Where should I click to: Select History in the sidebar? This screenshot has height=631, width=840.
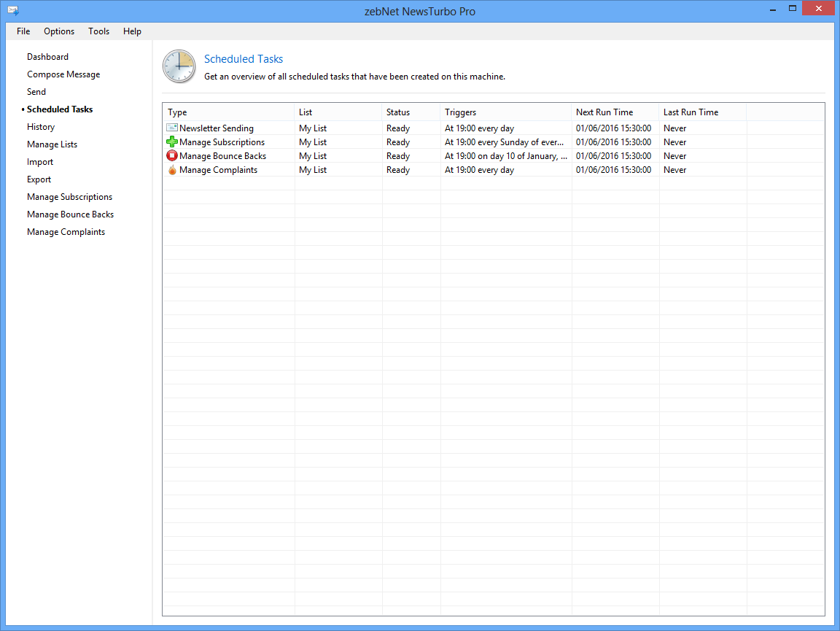tap(41, 127)
